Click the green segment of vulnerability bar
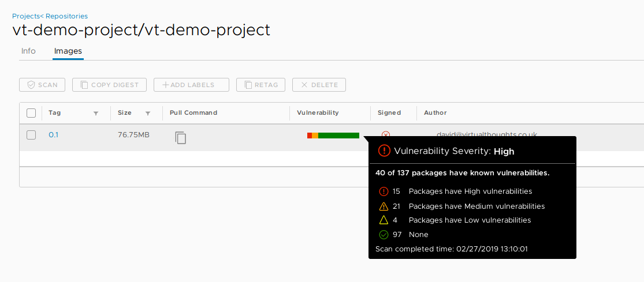Screen dimensions: 644x282 (x=339, y=136)
